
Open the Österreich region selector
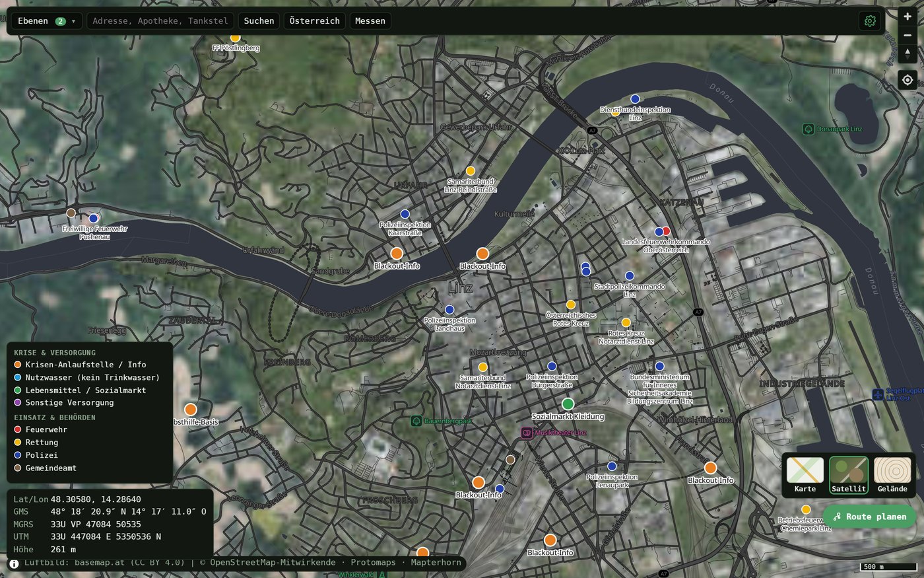(x=315, y=21)
